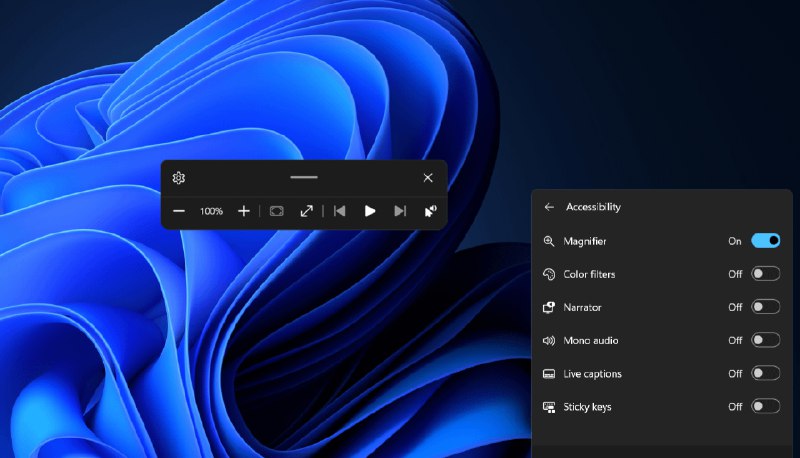
Task: Skip to next sentence in Magnifier reading
Action: tap(400, 211)
